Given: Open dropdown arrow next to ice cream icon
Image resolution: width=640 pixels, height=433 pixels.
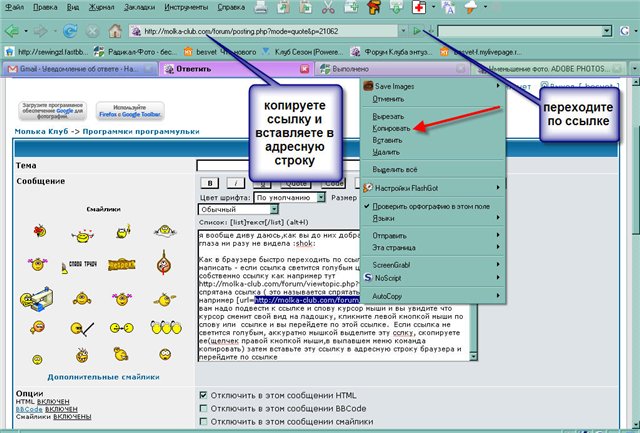Looking at the screenshot, I should (485, 7).
